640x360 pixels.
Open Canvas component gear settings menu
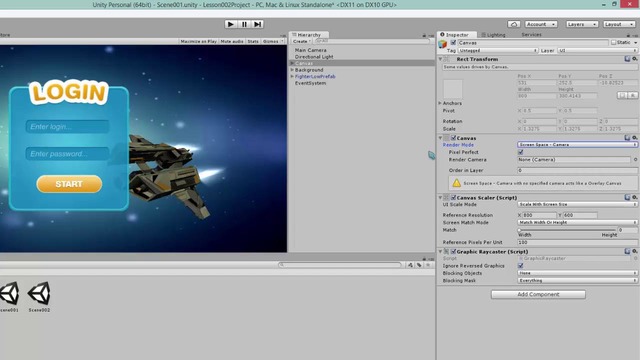635,138
